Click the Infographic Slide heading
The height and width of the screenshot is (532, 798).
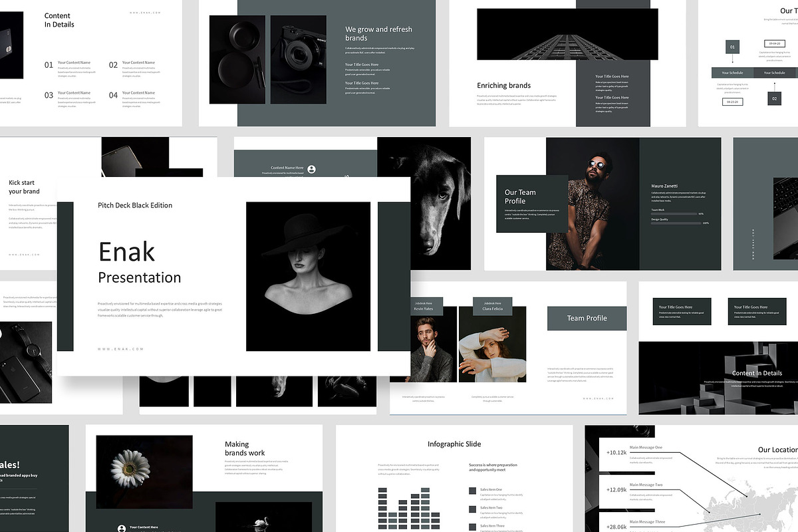pos(454,444)
